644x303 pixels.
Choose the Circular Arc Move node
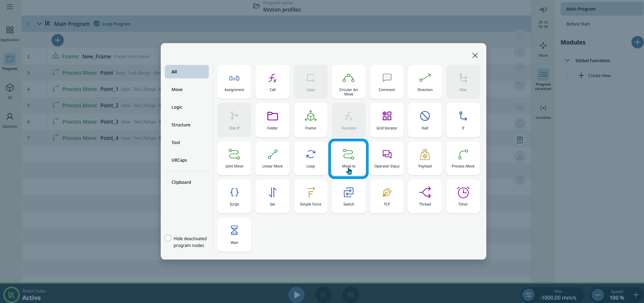point(348,82)
